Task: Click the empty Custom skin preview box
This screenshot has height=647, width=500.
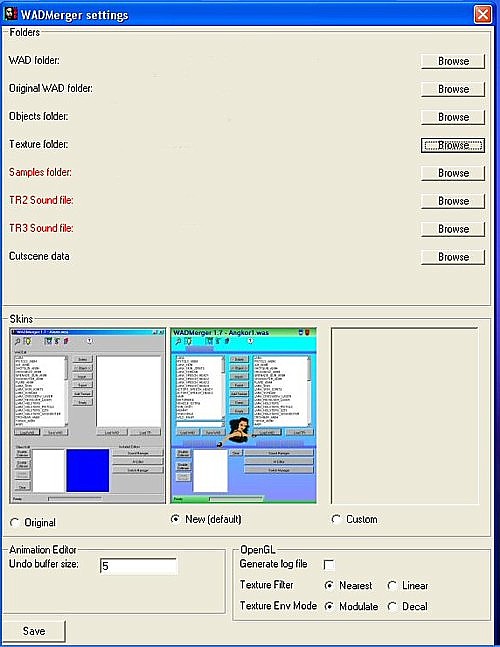Action: coord(405,416)
